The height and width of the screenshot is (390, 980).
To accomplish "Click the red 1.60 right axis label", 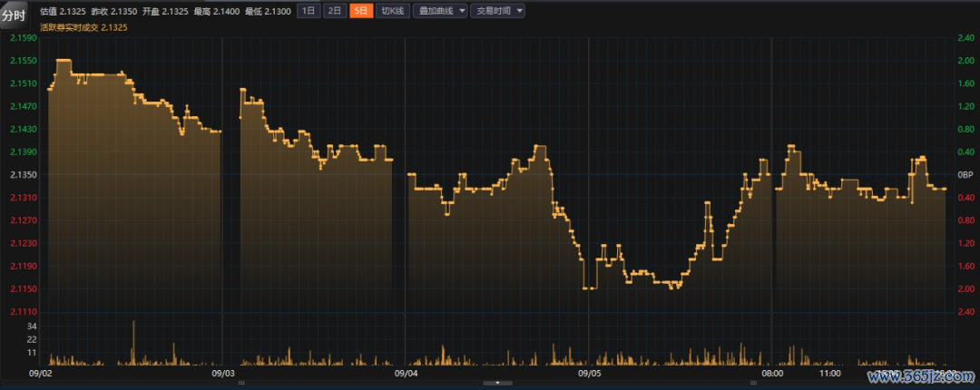I will [965, 267].
